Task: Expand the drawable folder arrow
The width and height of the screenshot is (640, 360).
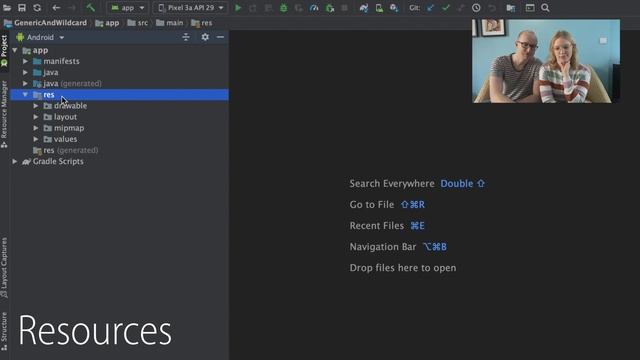Action: click(36, 106)
